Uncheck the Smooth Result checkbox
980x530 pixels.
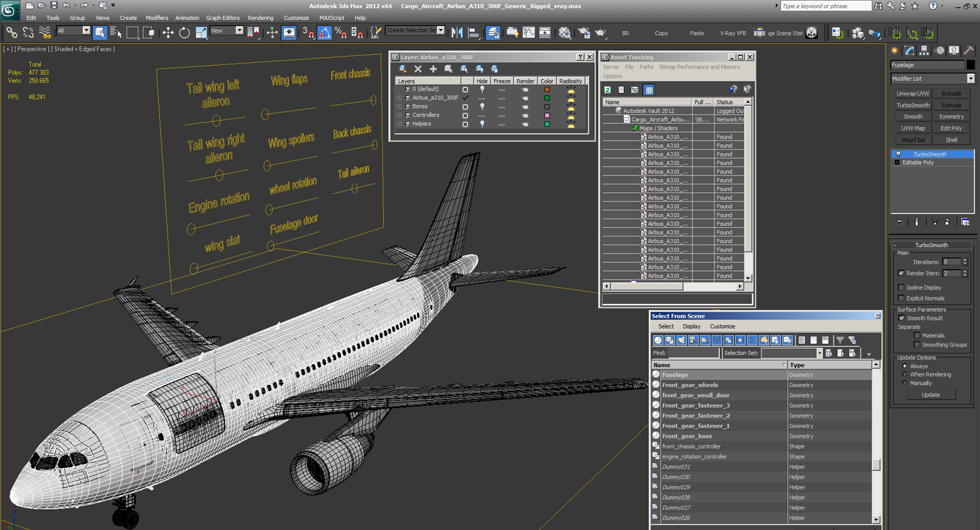(901, 318)
